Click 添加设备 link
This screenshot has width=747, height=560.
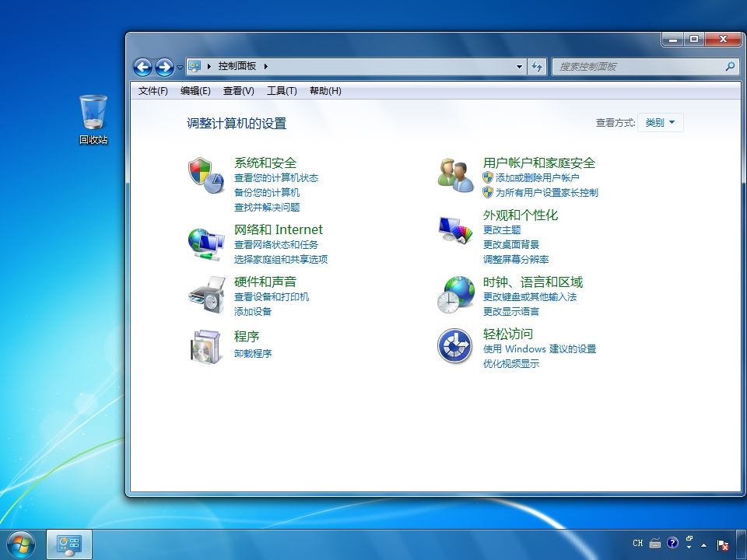[253, 311]
